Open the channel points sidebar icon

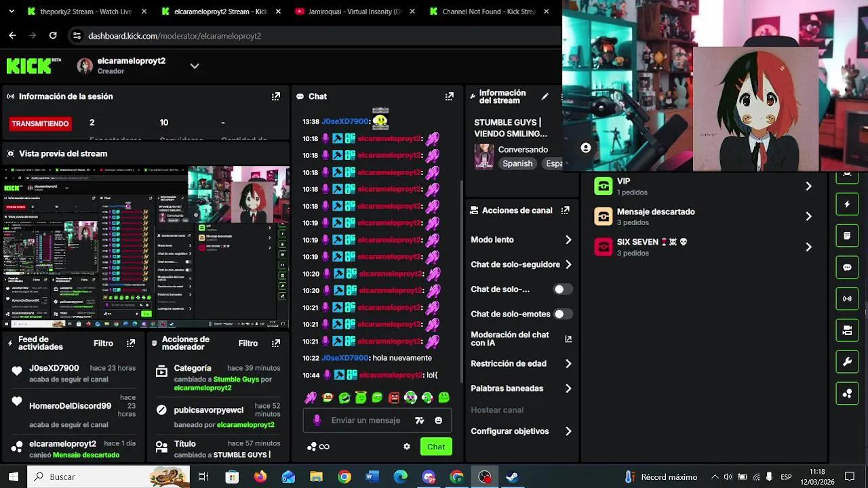coord(847,394)
